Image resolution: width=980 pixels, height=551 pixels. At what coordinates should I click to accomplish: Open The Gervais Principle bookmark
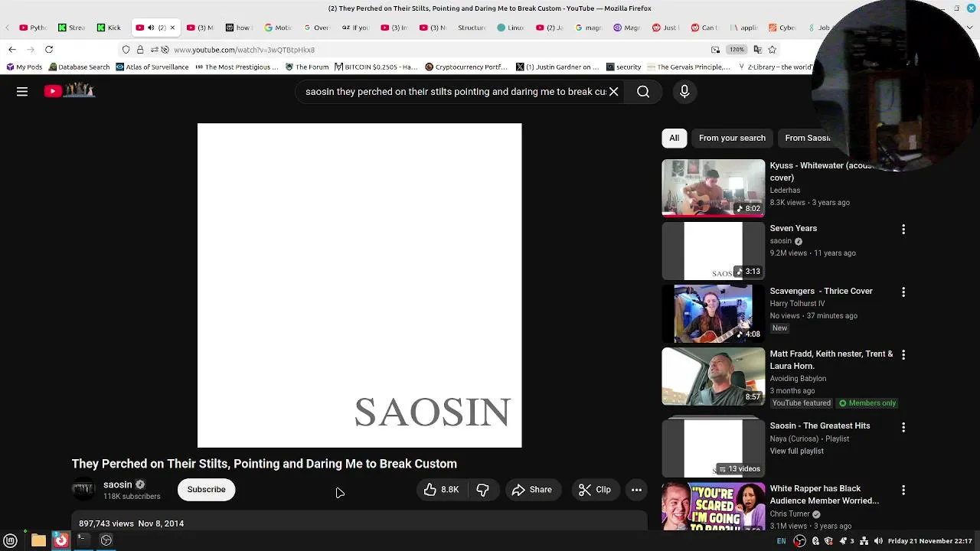688,67
